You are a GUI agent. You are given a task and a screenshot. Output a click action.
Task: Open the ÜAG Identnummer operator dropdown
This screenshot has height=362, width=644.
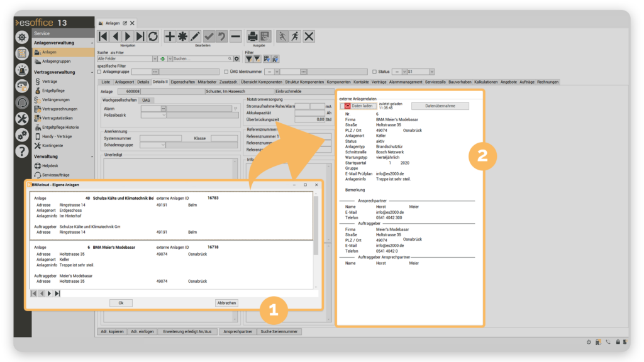(x=277, y=72)
